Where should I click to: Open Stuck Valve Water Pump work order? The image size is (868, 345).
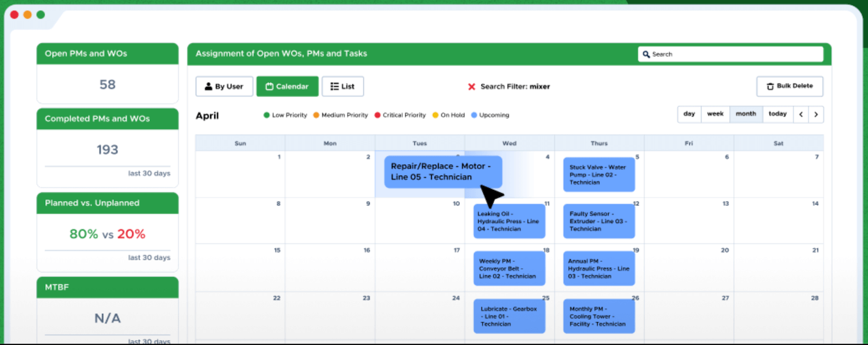pos(599,175)
